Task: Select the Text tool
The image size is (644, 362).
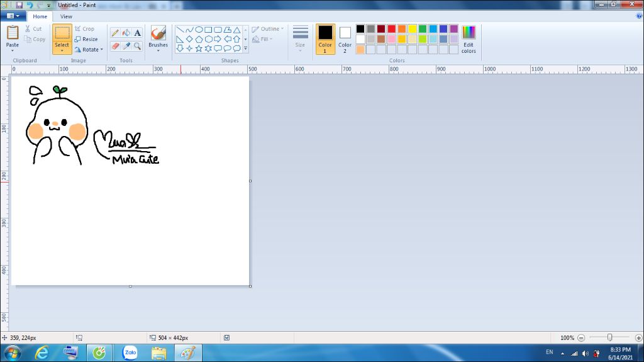Action: pyautogui.click(x=138, y=33)
